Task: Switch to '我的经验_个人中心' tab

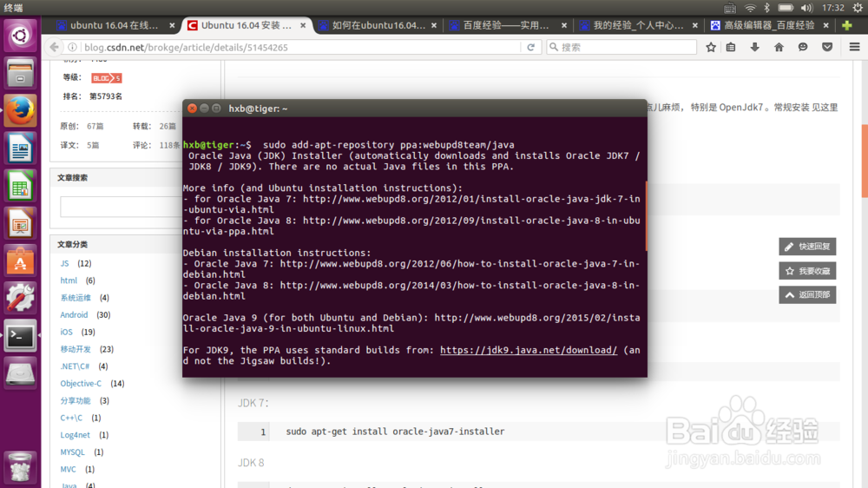Action: pos(638,25)
